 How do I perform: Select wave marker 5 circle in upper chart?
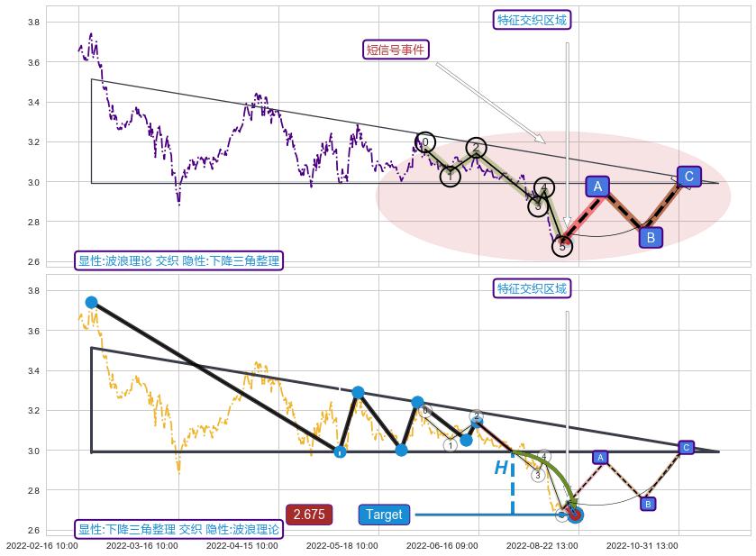click(562, 245)
